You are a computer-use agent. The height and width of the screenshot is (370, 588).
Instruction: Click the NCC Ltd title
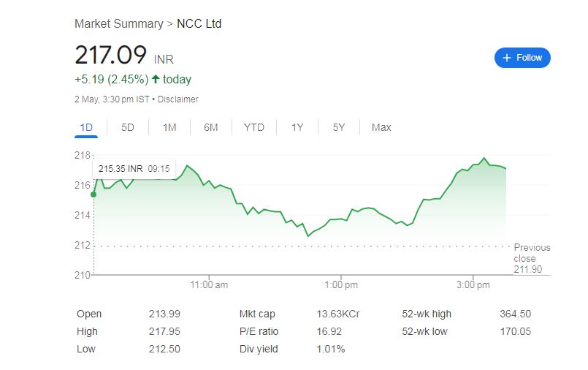click(199, 23)
